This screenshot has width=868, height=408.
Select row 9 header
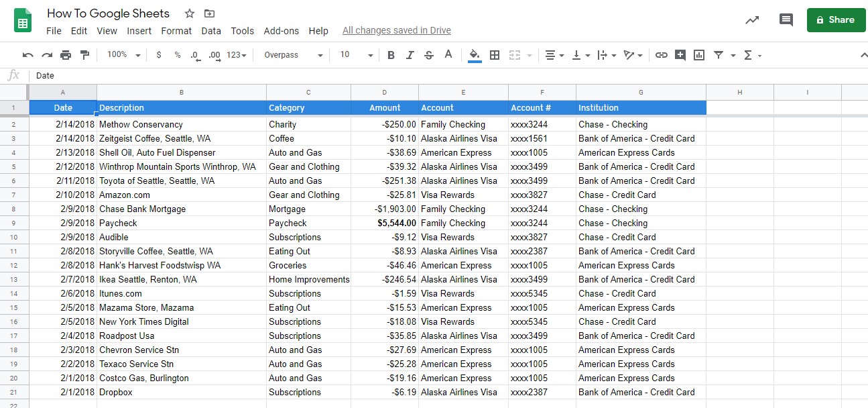tap(14, 223)
